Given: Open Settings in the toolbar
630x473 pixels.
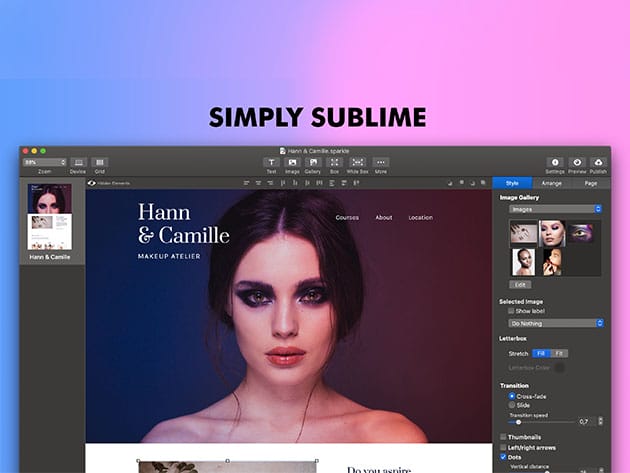Looking at the screenshot, I should click(555, 162).
